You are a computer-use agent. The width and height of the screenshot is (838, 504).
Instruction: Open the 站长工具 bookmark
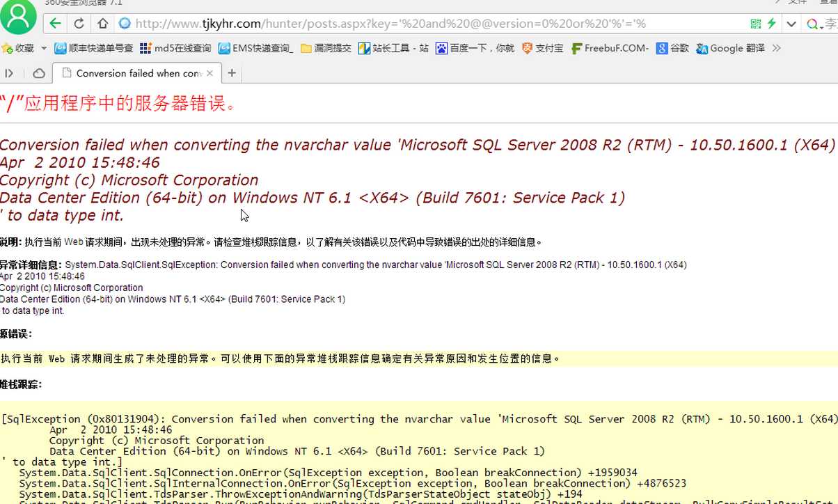point(393,48)
